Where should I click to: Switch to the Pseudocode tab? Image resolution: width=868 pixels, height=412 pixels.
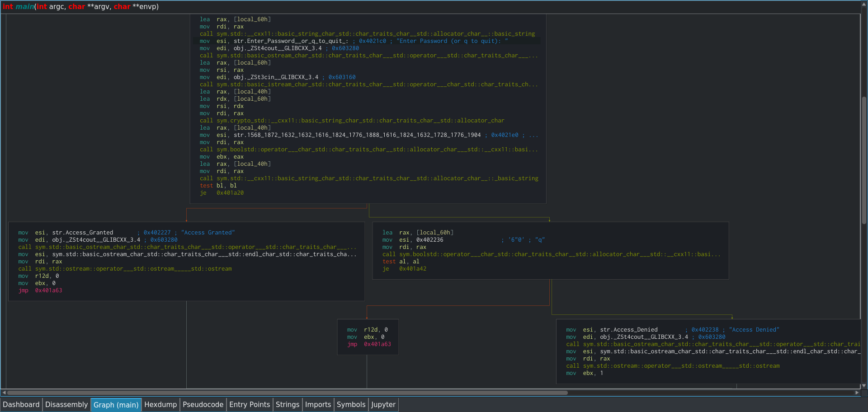(x=203, y=405)
